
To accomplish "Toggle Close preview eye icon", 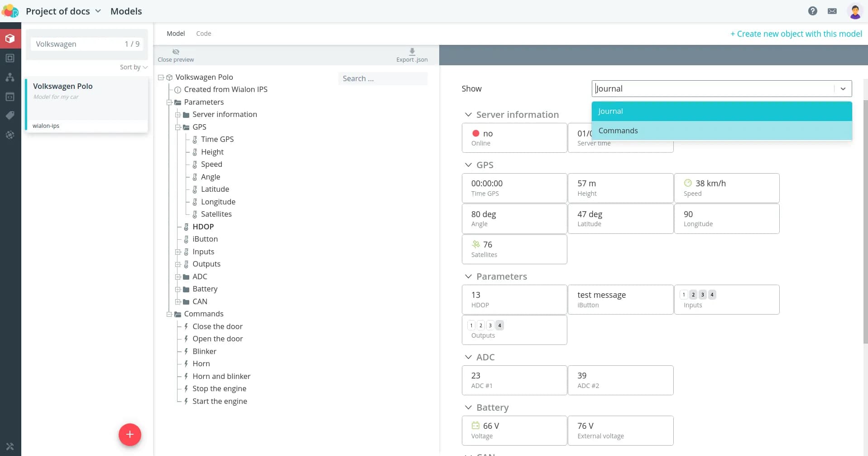I will click(176, 52).
